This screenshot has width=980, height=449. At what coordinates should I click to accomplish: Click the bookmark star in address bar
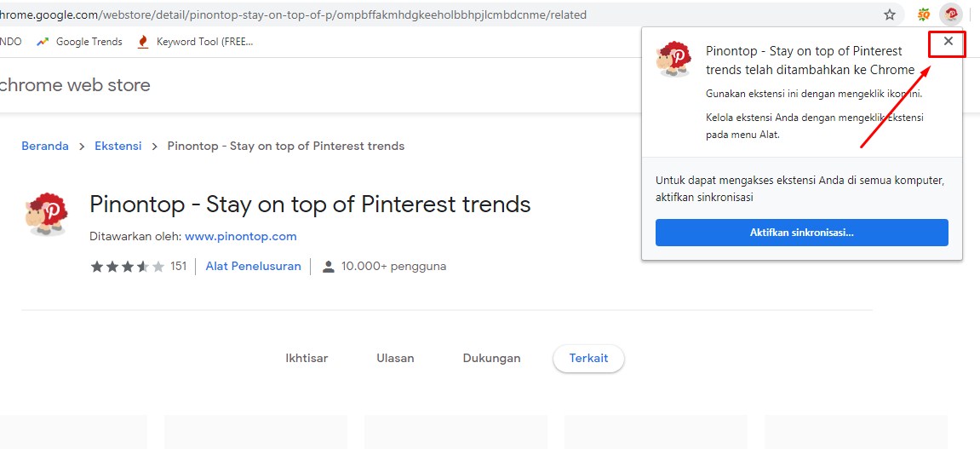coord(890,14)
